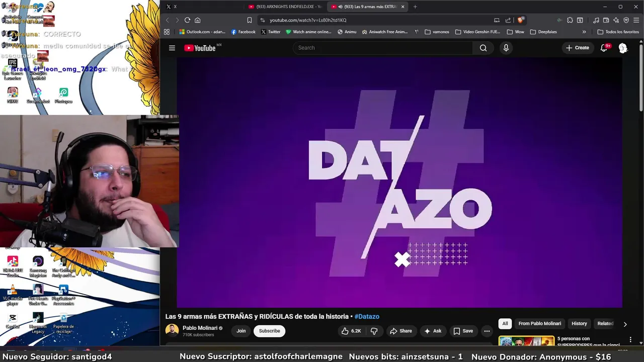Viewport: 644px width, 362px height.
Task: Open Todos los favoritos folder
Action: [x=618, y=32]
